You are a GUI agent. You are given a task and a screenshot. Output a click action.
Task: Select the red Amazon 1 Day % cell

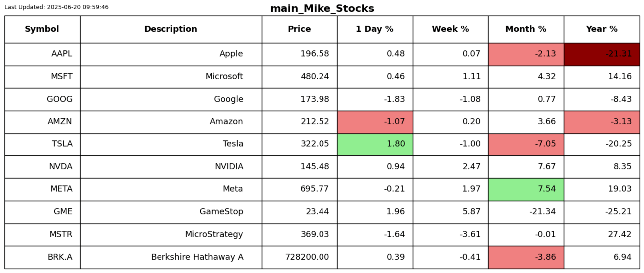click(x=375, y=122)
